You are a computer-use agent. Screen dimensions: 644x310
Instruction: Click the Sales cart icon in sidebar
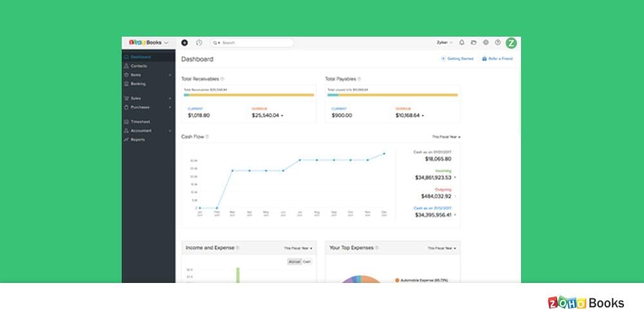point(126,98)
